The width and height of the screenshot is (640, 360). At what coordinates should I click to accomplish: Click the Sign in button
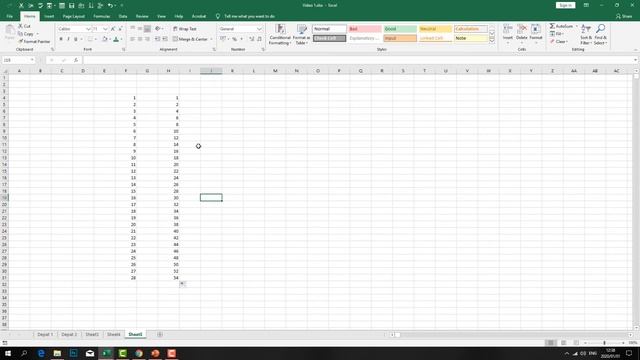565,5
